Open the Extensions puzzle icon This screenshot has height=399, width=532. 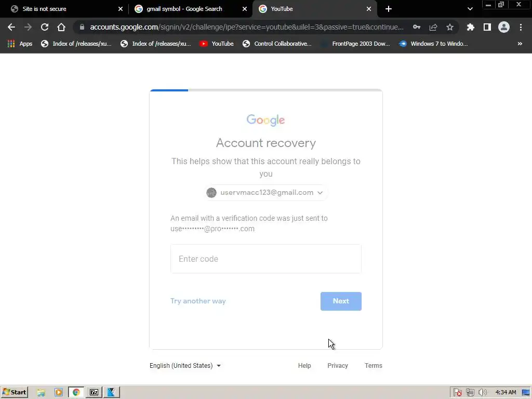pyautogui.click(x=471, y=27)
